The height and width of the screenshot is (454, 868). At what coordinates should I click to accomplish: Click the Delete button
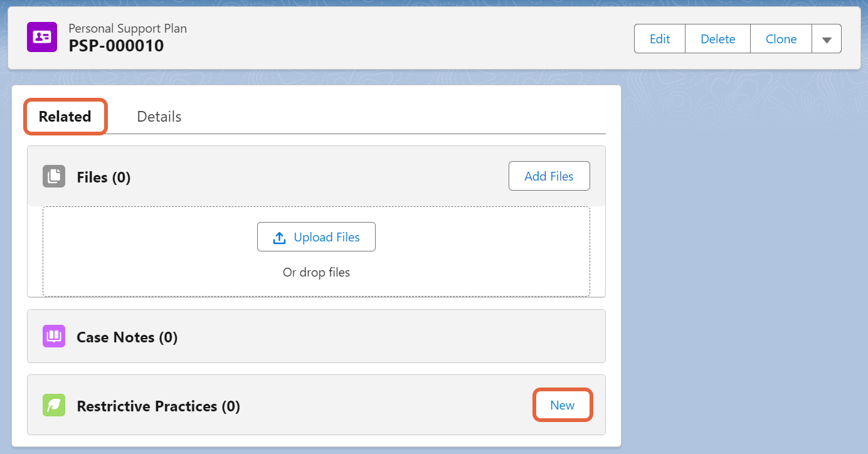click(717, 38)
